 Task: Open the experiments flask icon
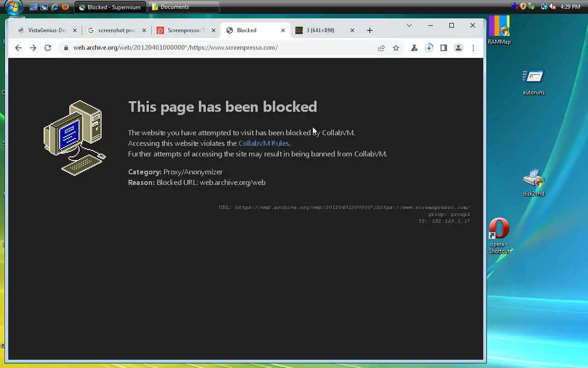tap(414, 48)
